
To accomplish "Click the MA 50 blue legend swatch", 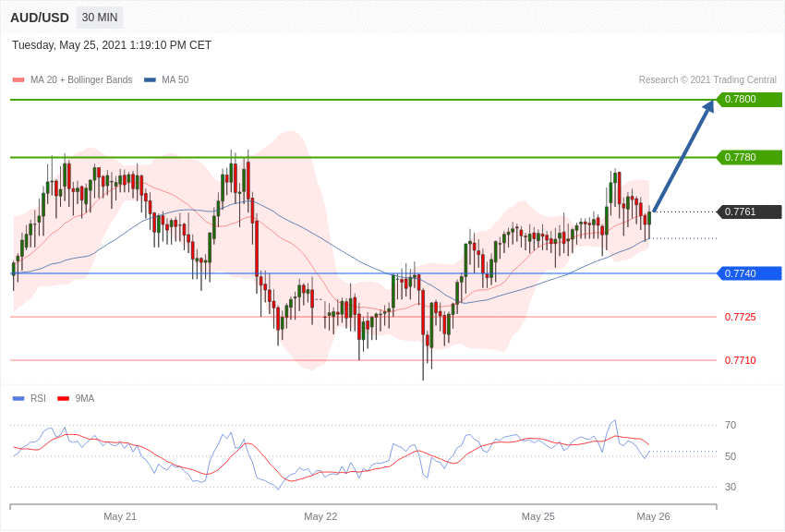I will click(150, 80).
